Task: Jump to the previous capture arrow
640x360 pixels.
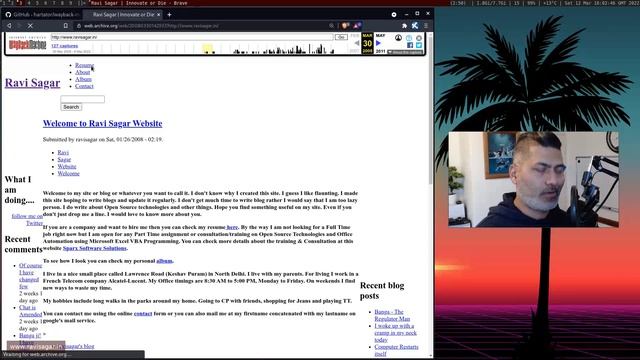Action: [356, 43]
